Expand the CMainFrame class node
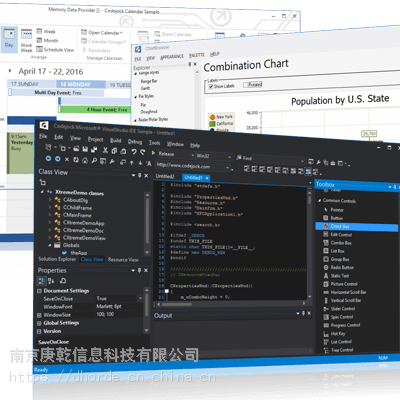 (x=50, y=215)
